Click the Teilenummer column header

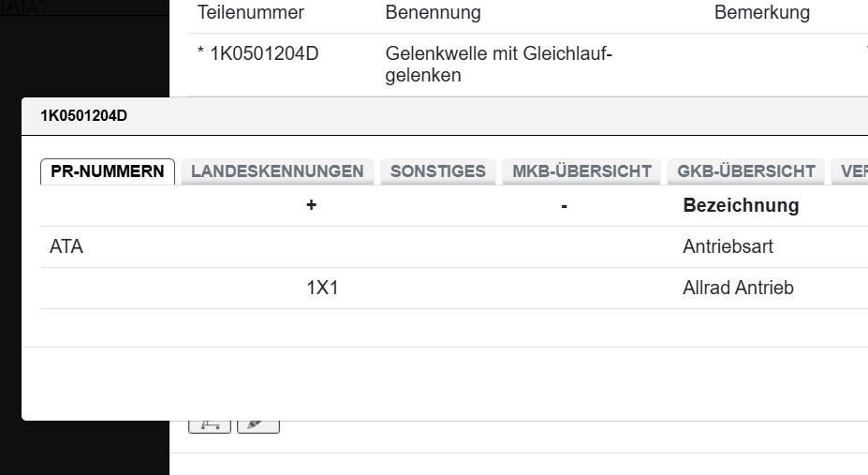[x=251, y=13]
